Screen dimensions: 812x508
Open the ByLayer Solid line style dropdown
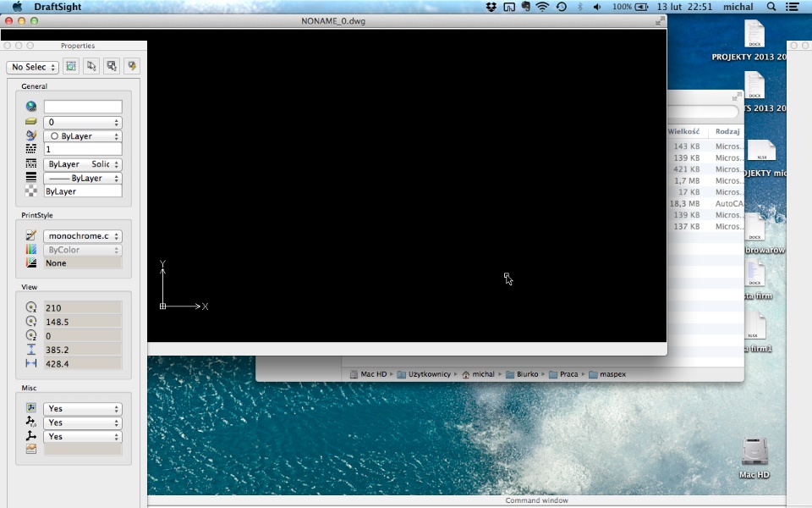(x=83, y=163)
